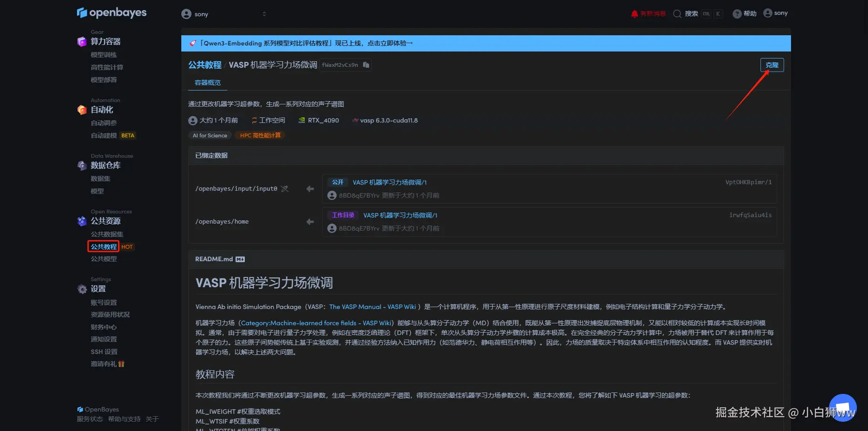Click the ID irwfq5aiu4is
868x431 pixels.
coord(750,215)
